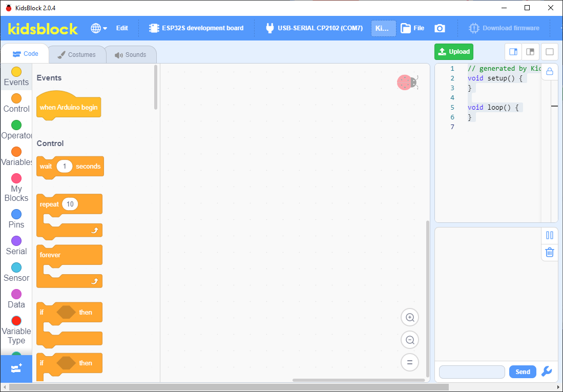Viewport: 563px width, 392px height.
Task: Click the reset zoom icon
Action: (x=410, y=362)
